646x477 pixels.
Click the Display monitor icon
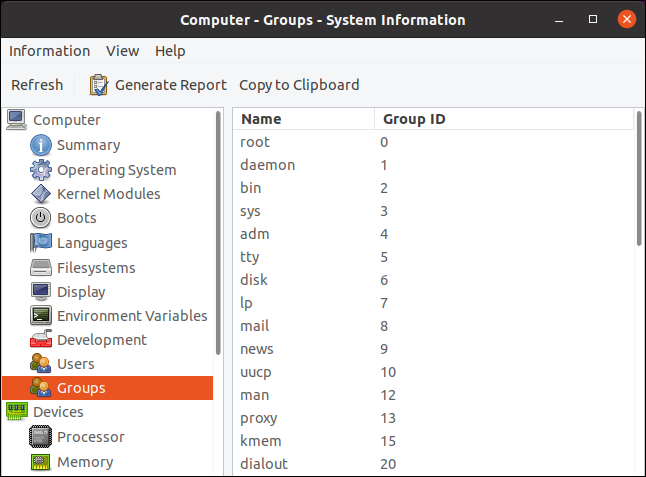coord(40,292)
